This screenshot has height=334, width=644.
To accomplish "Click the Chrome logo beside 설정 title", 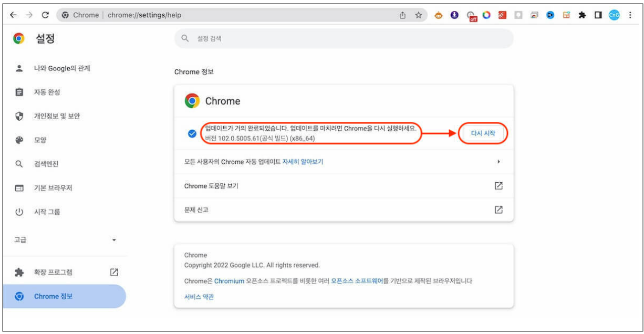I will click(x=19, y=38).
